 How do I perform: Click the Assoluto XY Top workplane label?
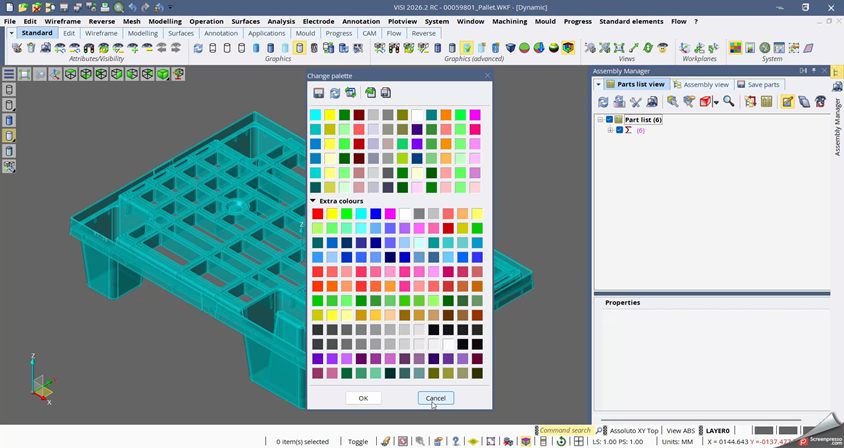coord(634,431)
